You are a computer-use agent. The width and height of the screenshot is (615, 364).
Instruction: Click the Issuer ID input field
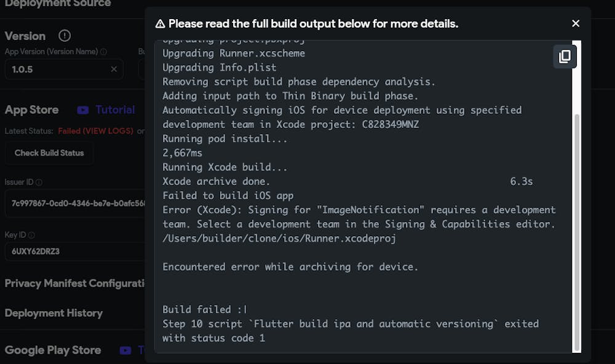point(75,203)
